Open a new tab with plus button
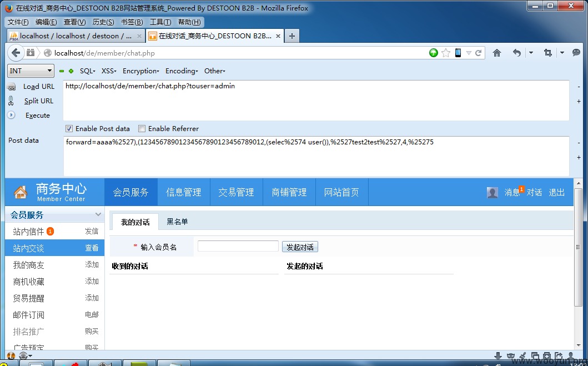This screenshot has width=588, height=366. click(292, 36)
